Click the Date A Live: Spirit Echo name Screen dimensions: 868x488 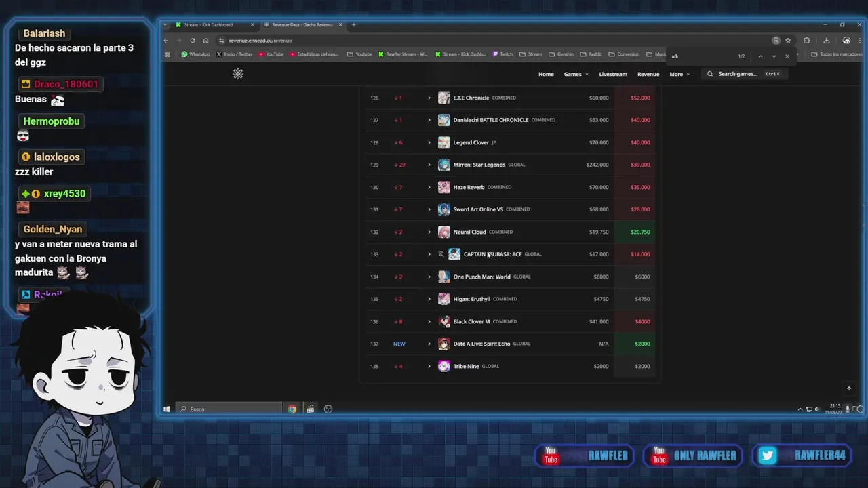[481, 344]
